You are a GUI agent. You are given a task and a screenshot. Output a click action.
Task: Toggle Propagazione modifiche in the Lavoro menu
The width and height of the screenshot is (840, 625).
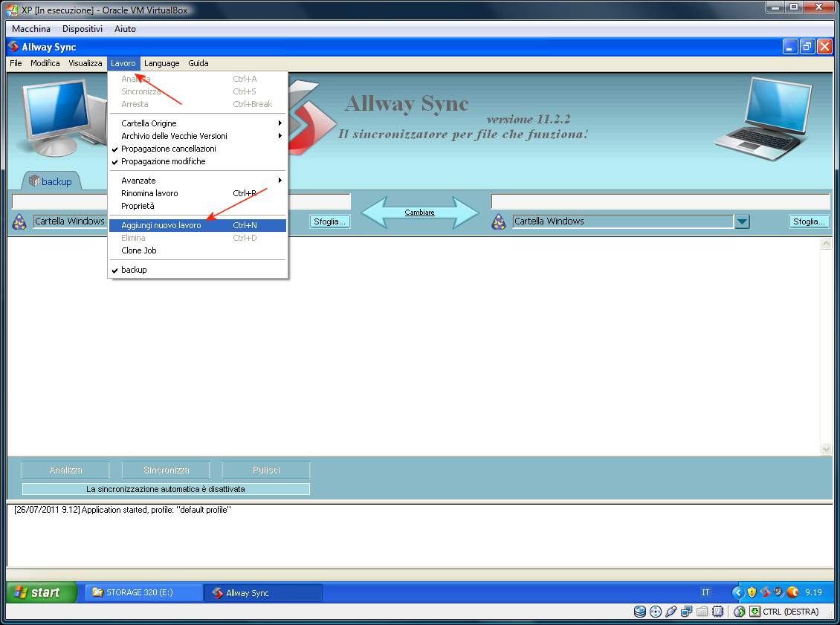pos(198,162)
